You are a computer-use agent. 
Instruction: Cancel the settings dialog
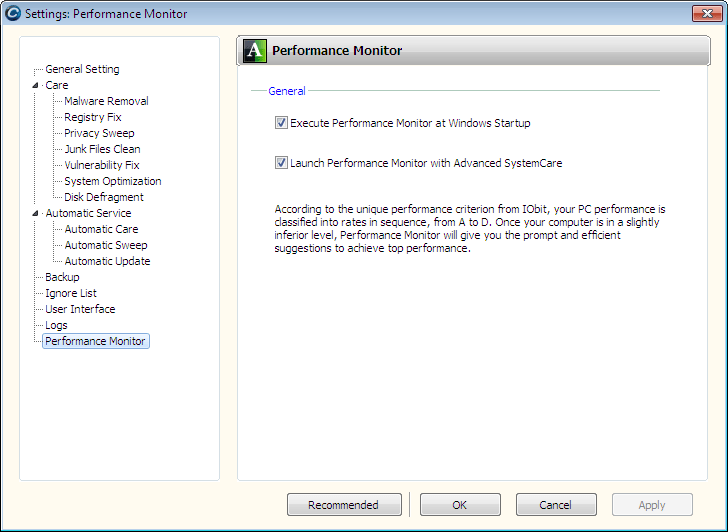[556, 505]
